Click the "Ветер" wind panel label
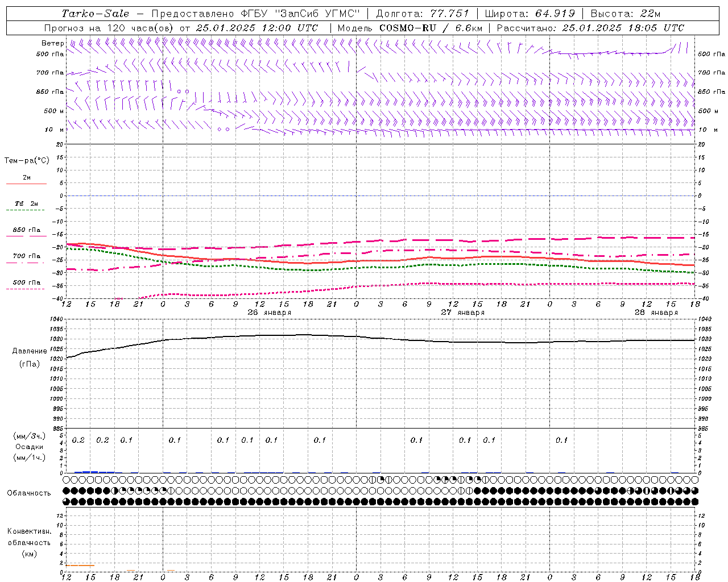Screen dimensions: 728x582 coord(52,43)
